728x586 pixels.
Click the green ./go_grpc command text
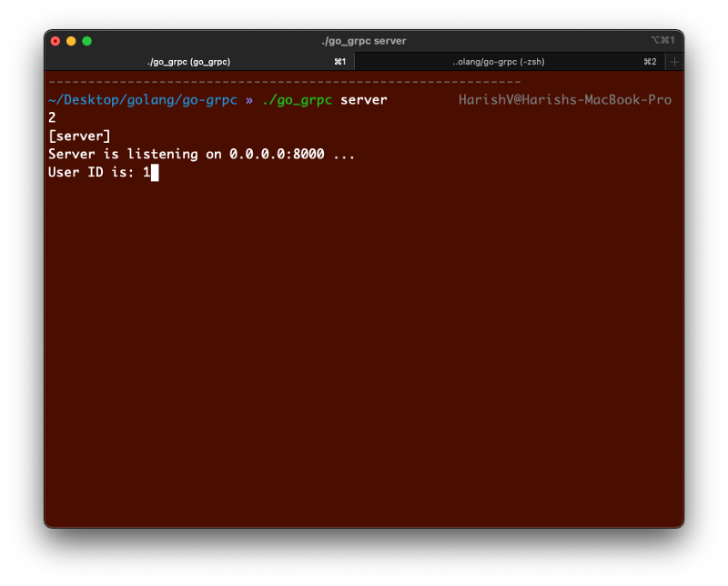tap(298, 100)
